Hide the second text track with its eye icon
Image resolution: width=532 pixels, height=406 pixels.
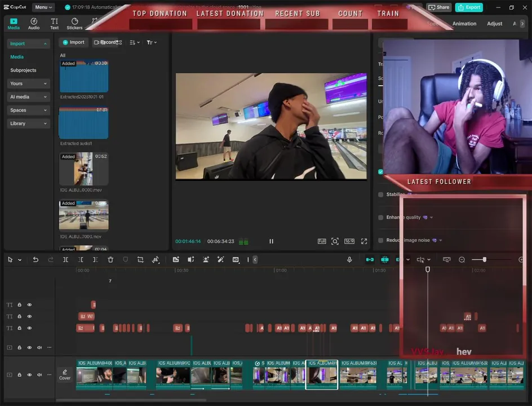point(29,316)
